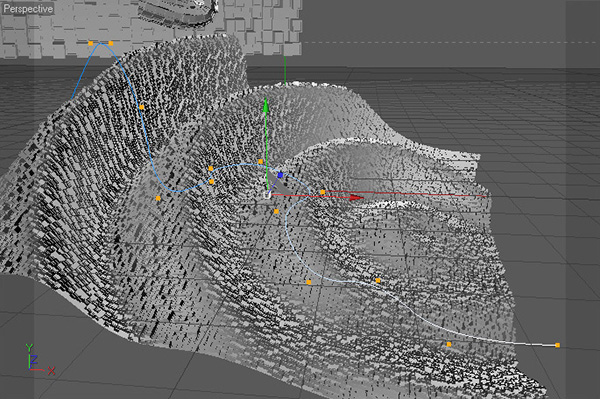Click the red X letter in axis indicator
The width and height of the screenshot is (600, 399).
(x=52, y=370)
